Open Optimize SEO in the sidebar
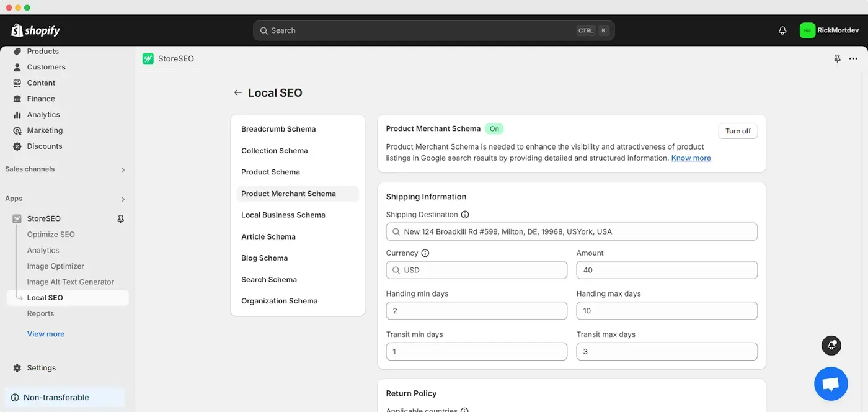This screenshot has height=412, width=868. tap(51, 235)
